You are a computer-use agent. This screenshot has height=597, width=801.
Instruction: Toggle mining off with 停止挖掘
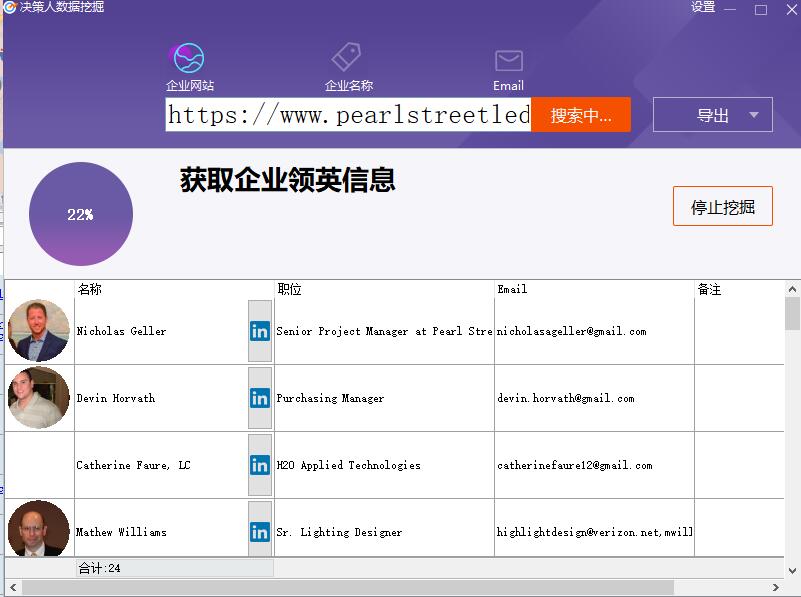722,206
